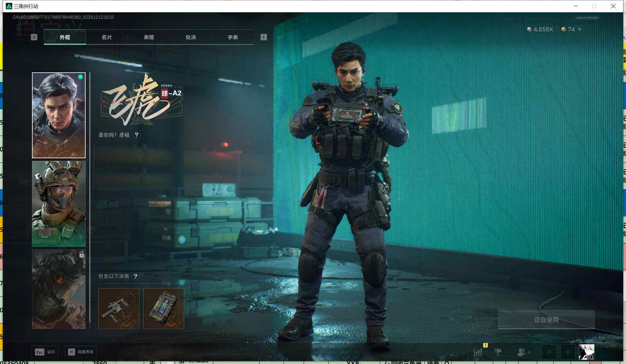Click the player avatar with level 60

586,352
